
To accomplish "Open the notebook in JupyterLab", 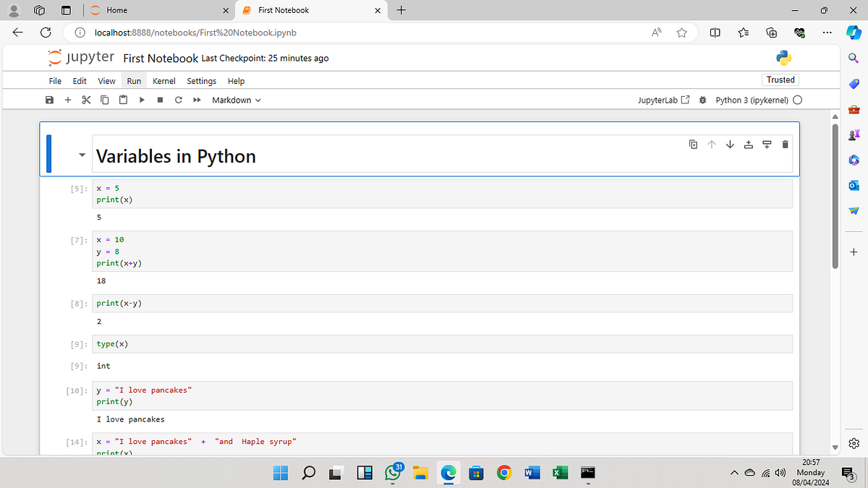I will (x=663, y=100).
